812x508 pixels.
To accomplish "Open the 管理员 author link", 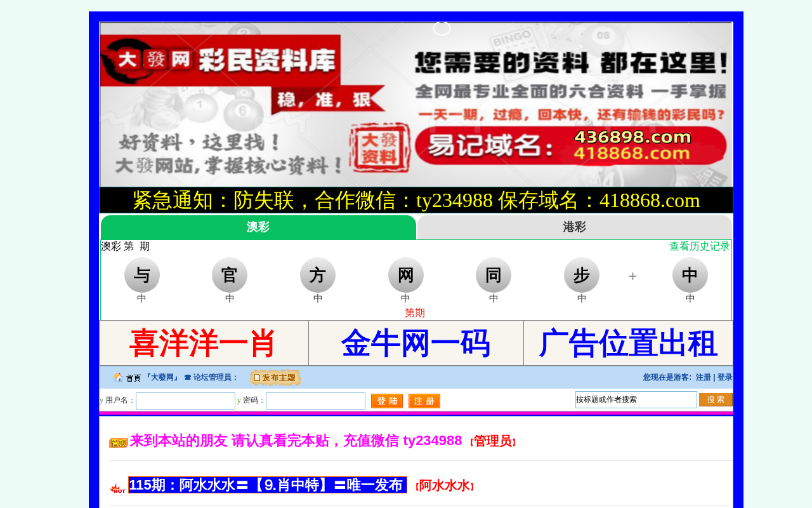I will pos(493,441).
